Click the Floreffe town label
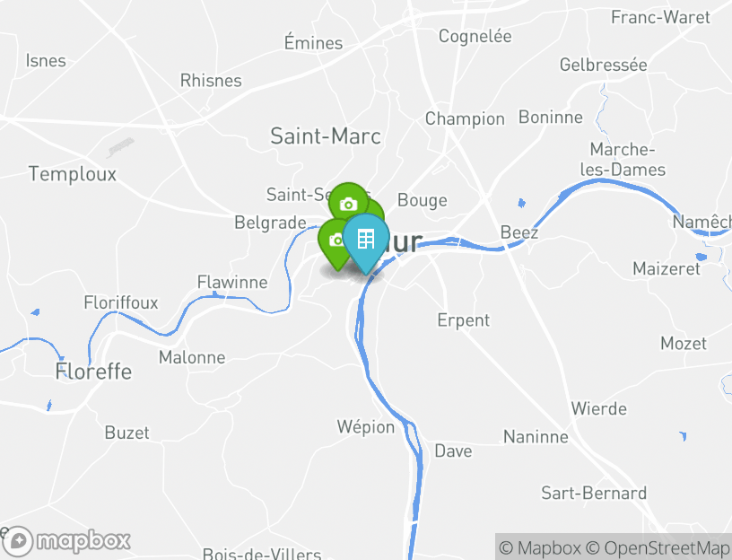Viewport: 732px width, 560px height. coord(93,372)
